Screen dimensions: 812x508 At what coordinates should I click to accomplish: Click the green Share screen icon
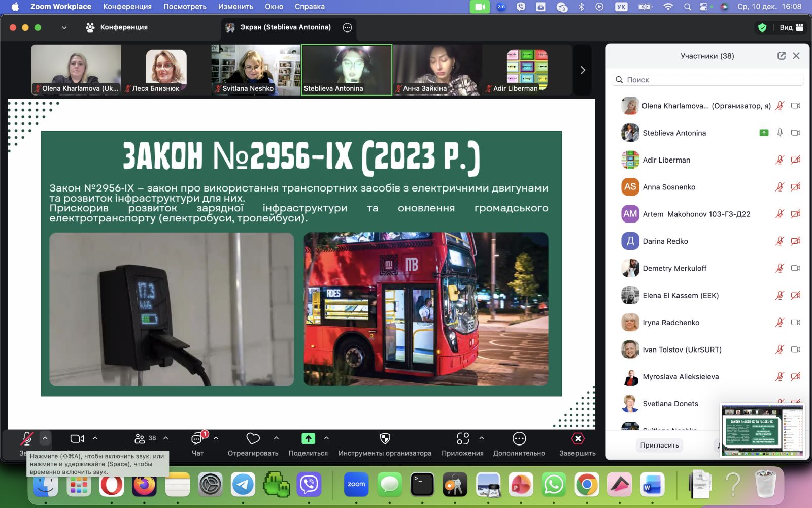pos(308,439)
